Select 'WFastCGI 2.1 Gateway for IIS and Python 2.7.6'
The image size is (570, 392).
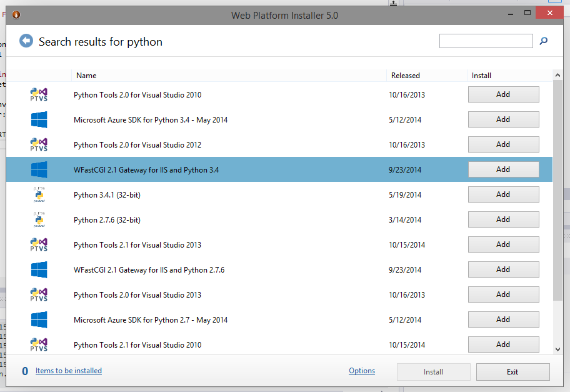pos(149,270)
